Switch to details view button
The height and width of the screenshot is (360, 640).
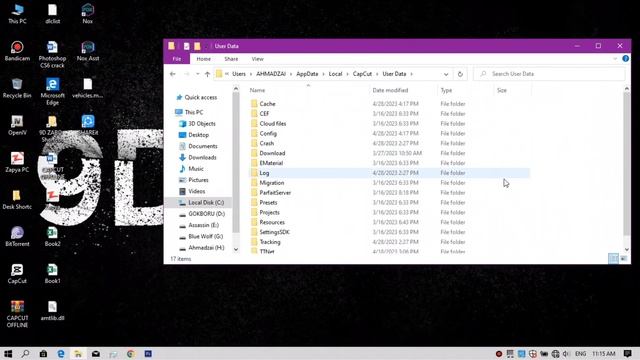(x=613, y=258)
